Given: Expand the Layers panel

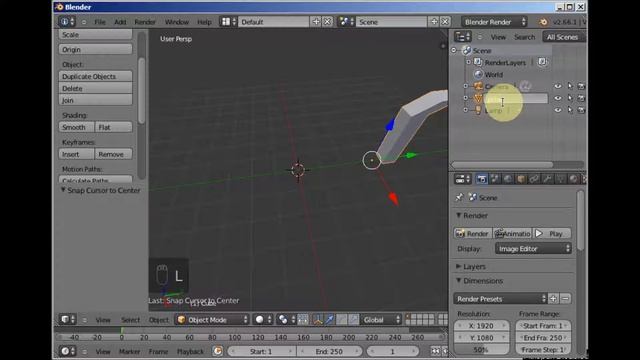Looking at the screenshot, I should click(458, 266).
